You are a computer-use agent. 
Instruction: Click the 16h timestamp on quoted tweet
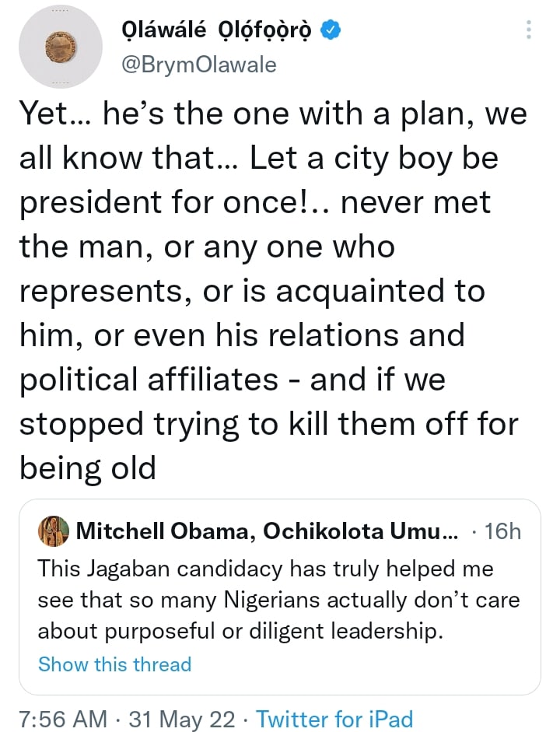pyautogui.click(x=502, y=531)
